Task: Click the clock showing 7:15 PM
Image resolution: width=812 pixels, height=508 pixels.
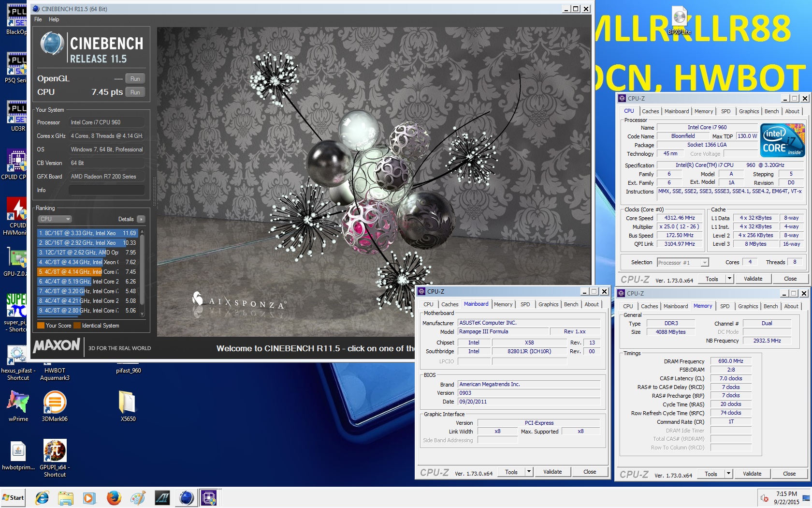Action: point(786,494)
